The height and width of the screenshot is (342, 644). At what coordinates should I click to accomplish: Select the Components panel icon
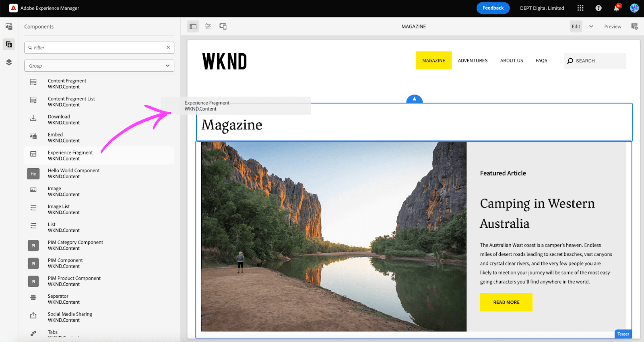point(9,44)
